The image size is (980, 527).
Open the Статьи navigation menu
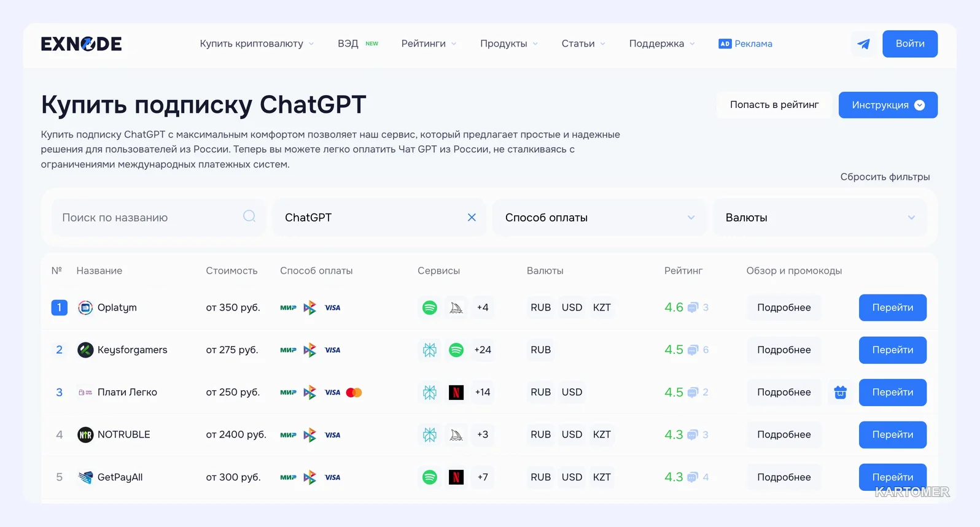pos(583,44)
